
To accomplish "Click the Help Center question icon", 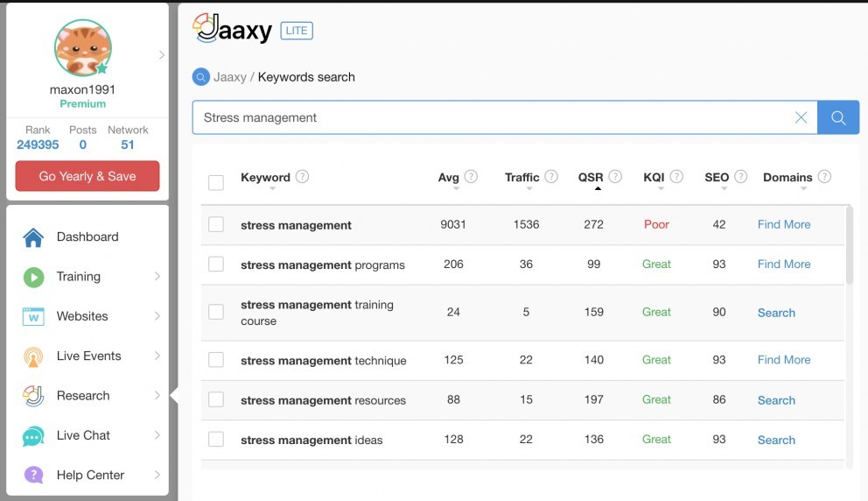I will click(33, 475).
